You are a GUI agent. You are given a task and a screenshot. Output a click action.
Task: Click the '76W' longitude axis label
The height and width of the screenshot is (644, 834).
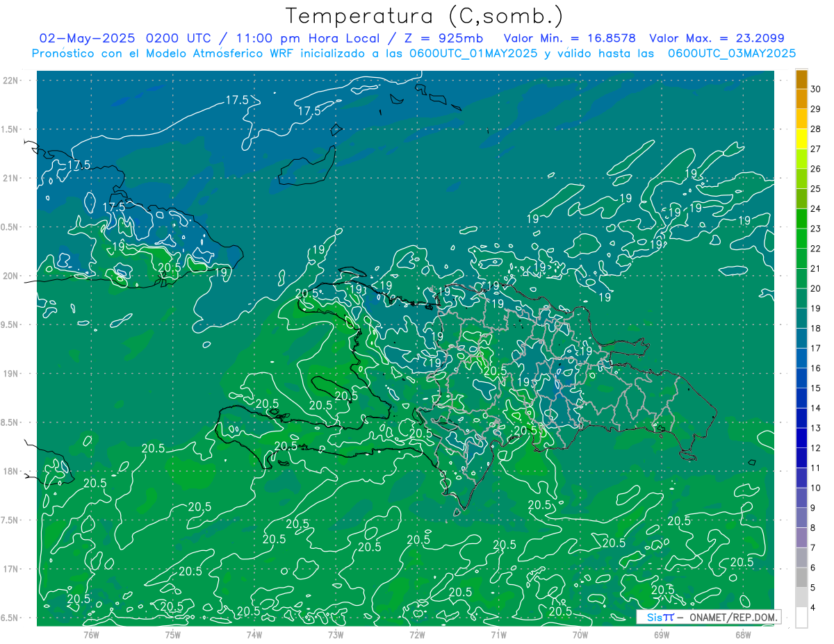pos(91,634)
